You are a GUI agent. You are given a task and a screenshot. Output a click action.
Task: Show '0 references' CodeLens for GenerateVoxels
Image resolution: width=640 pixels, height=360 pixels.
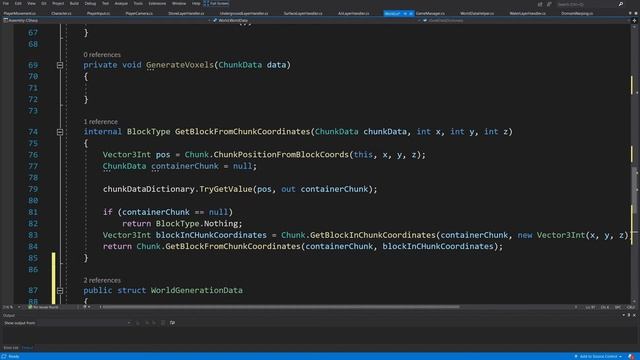pyautogui.click(x=102, y=55)
